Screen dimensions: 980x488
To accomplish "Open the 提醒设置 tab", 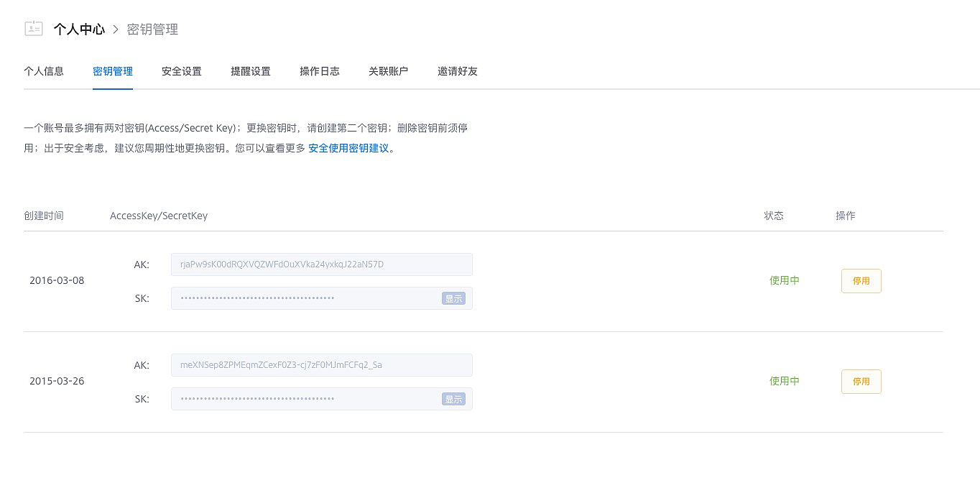I will point(251,71).
